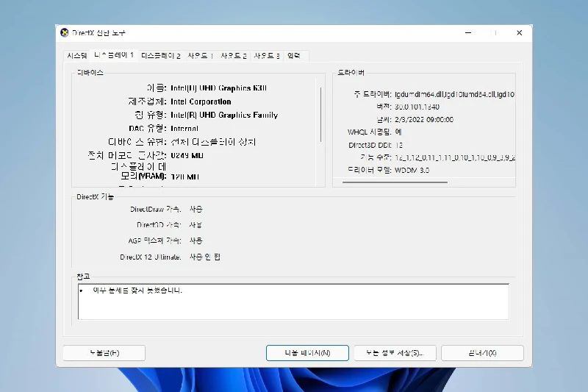Click the 120 MB VRAM value

(x=185, y=177)
